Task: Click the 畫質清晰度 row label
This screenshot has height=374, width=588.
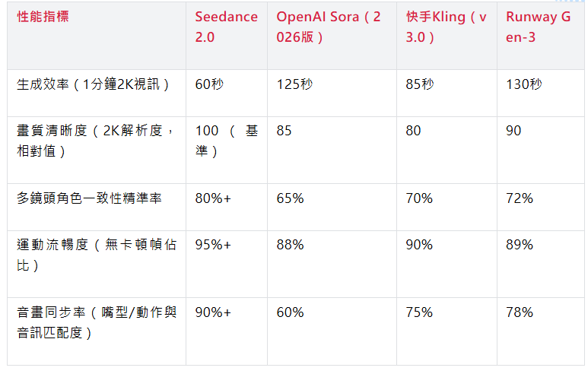Action: (96, 141)
